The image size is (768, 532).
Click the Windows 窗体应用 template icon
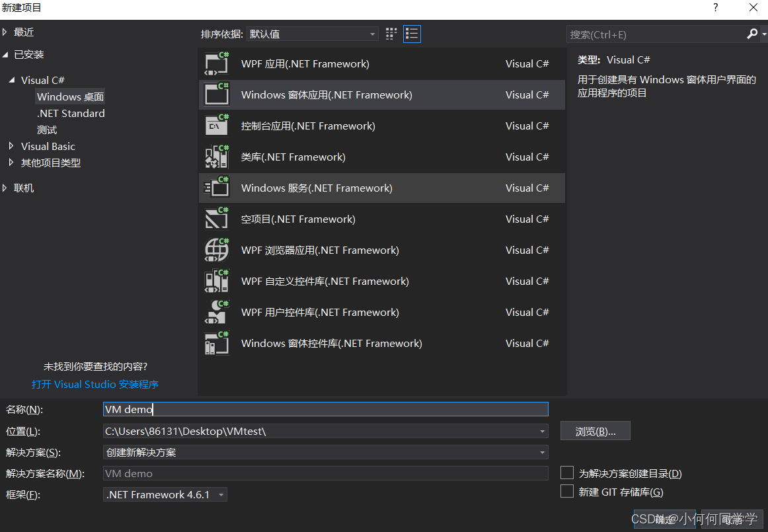pos(217,95)
